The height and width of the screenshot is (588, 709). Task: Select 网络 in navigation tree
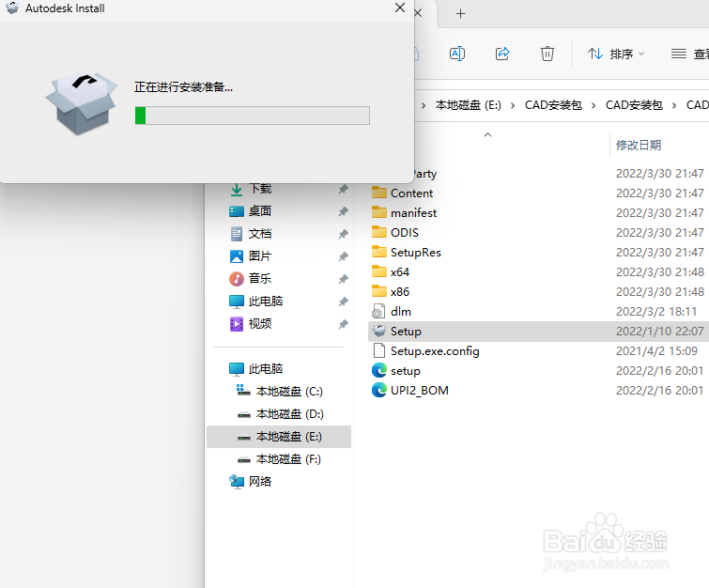[260, 482]
